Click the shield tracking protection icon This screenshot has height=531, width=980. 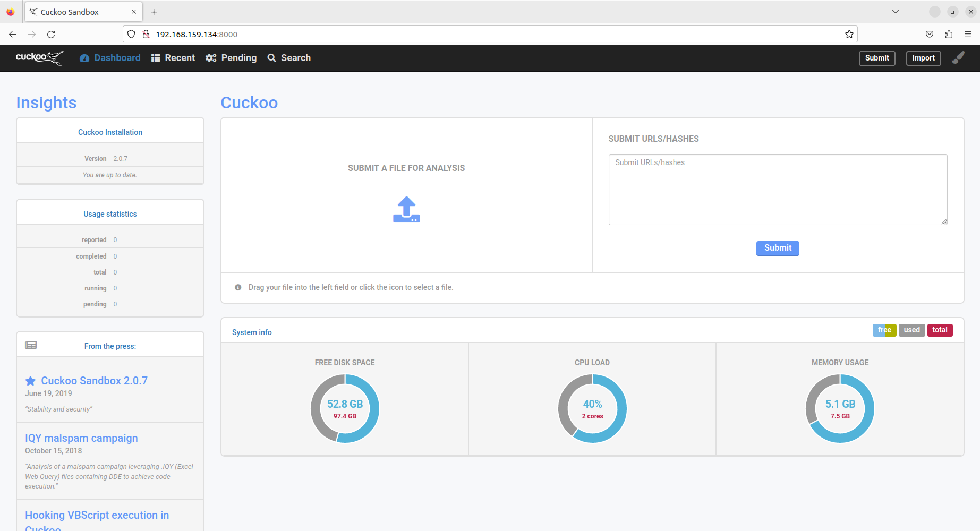point(131,34)
